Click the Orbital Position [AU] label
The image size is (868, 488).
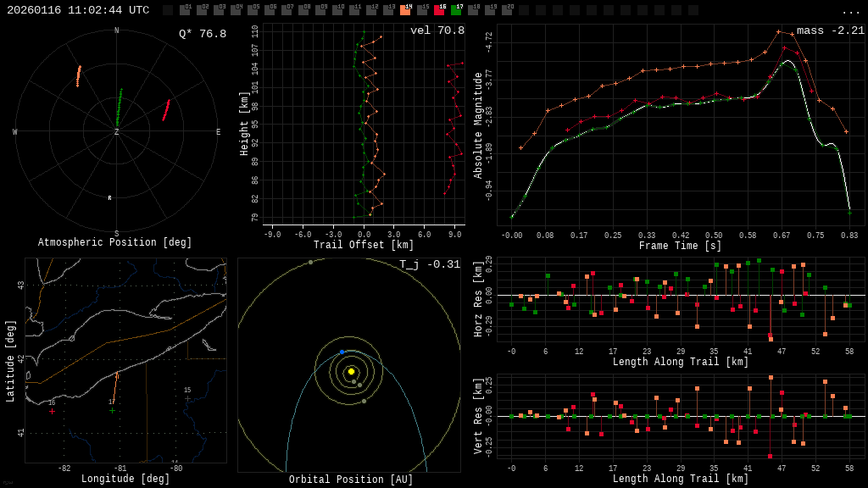[x=351, y=480]
